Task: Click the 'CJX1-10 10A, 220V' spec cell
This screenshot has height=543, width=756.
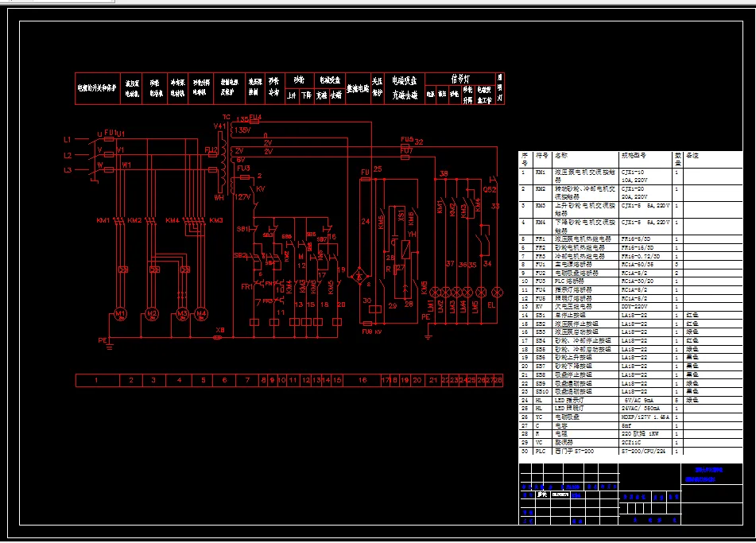Action: pos(646,176)
